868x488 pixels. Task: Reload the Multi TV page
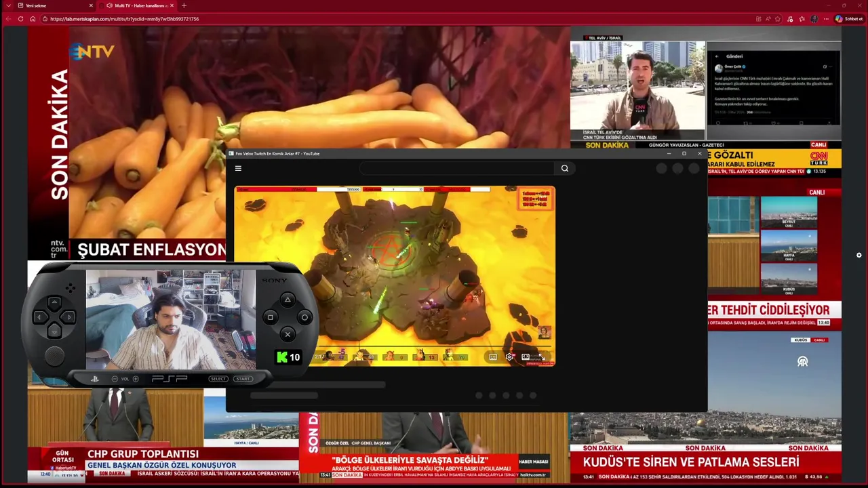[x=20, y=19]
